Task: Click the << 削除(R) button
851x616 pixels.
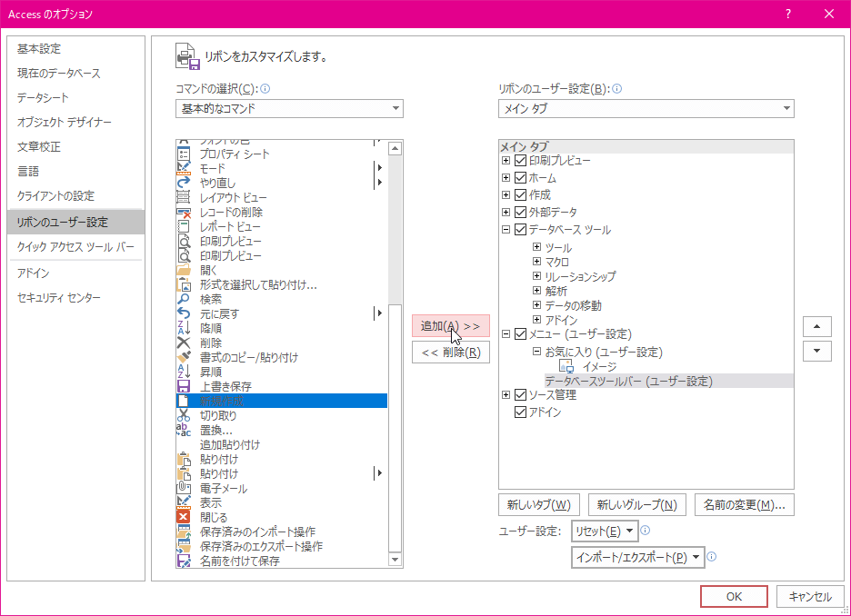Action: [x=450, y=353]
